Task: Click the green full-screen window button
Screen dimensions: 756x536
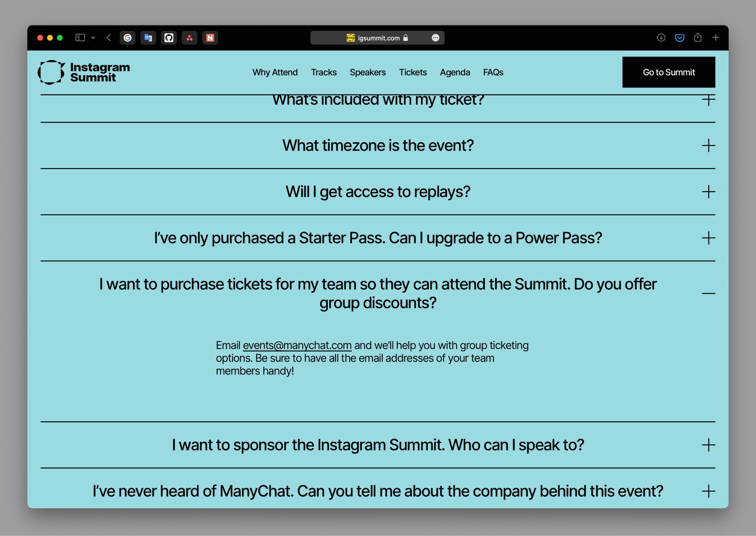Action: tap(60, 38)
